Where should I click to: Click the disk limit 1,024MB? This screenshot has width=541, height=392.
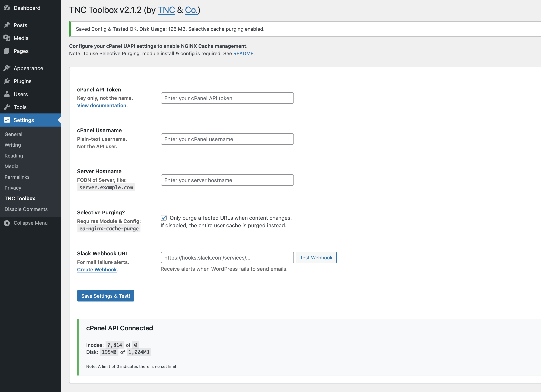pyautogui.click(x=139, y=352)
